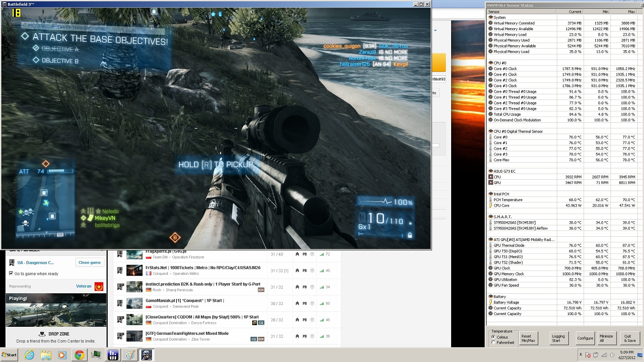Viewport: 644px width, 362px height.
Task: Click the Max column header in HWiNFO
Action: (624, 12)
